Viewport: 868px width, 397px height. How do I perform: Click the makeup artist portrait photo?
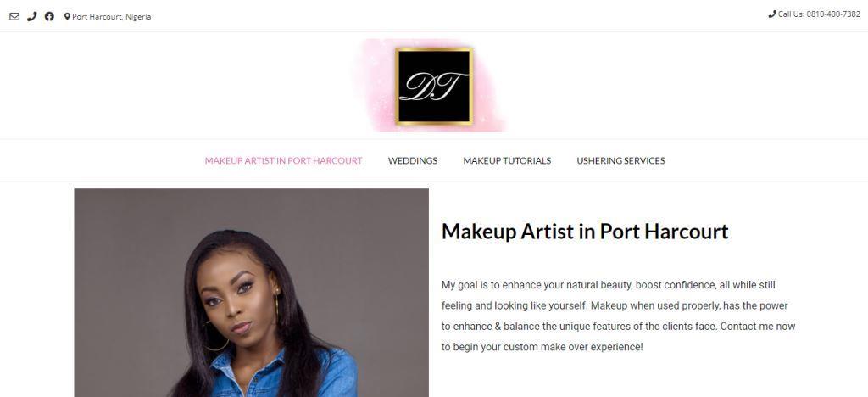(x=251, y=293)
